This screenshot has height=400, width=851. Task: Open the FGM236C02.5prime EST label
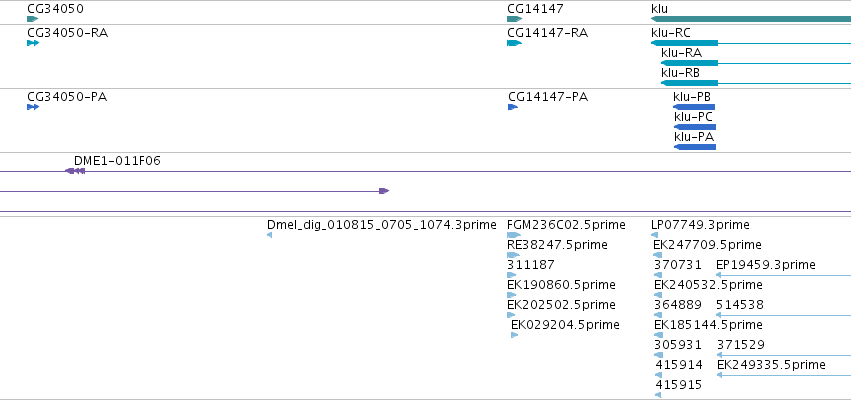click(x=566, y=225)
